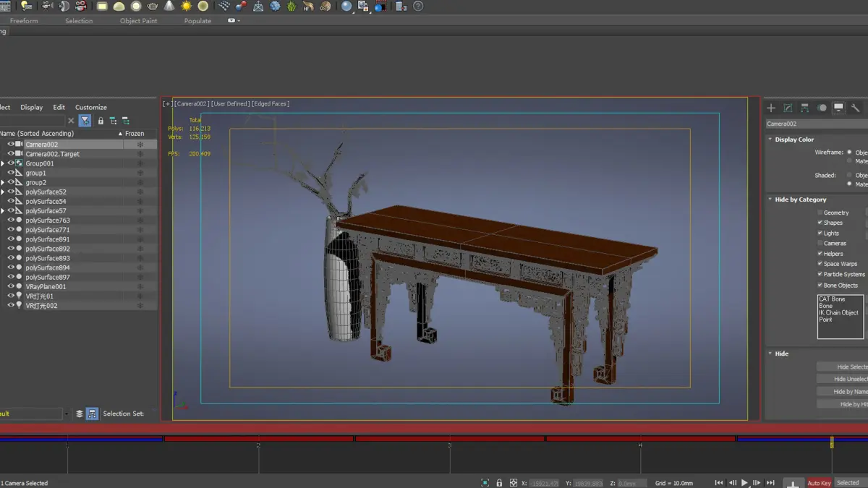This screenshot has height=488, width=868.
Task: Toggle the Geometry hide checkbox
Action: tap(820, 213)
